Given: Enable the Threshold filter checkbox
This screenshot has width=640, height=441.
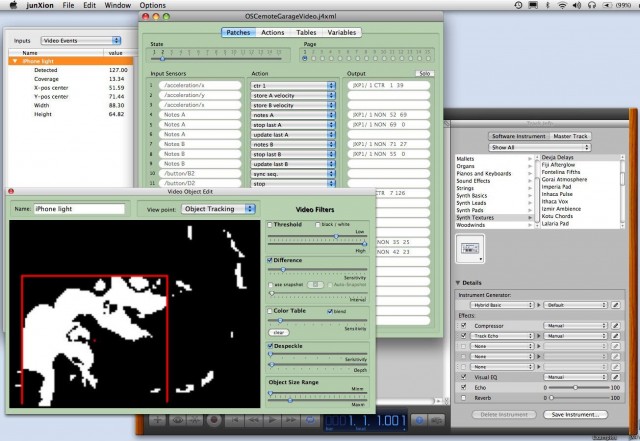Looking at the screenshot, I should coord(270,226).
